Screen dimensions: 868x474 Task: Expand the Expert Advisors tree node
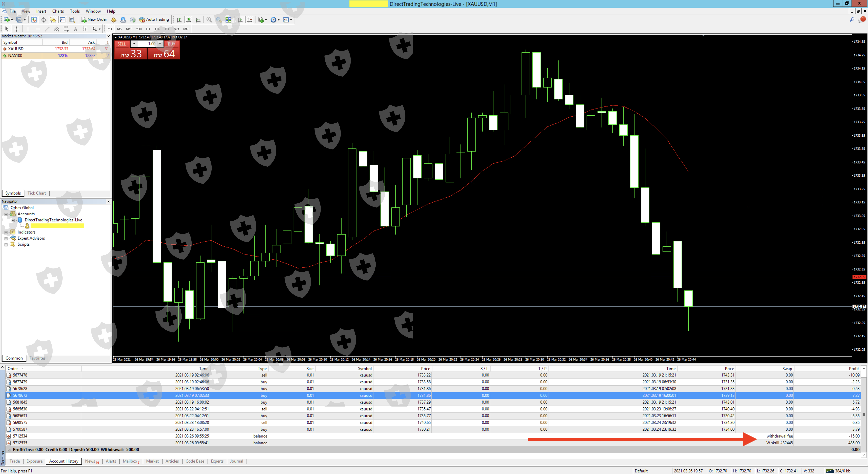(6, 238)
